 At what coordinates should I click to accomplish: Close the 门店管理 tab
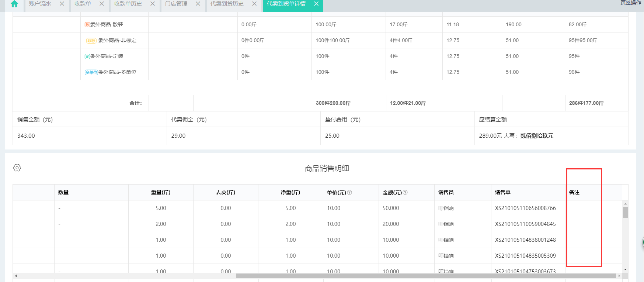click(x=198, y=4)
